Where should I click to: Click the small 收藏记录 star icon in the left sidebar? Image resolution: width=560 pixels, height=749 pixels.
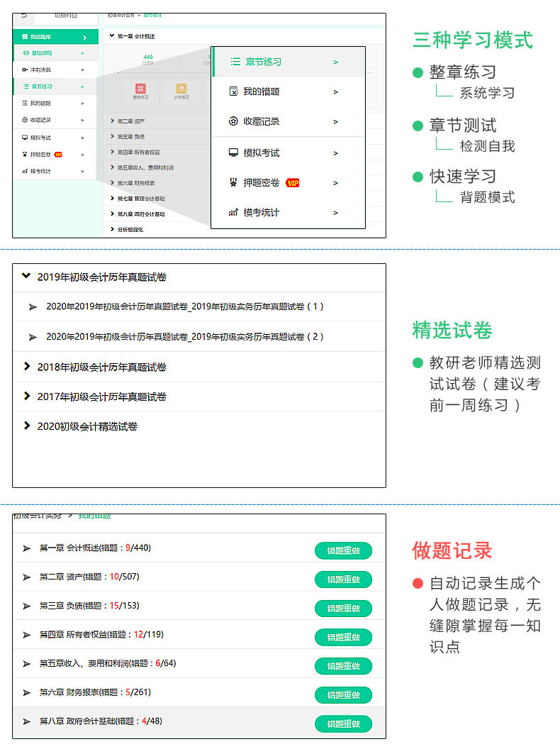25,120
